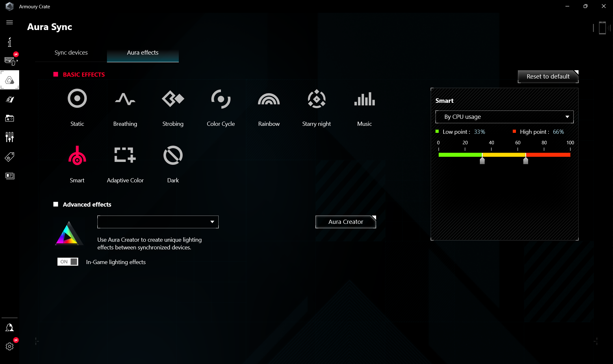Image resolution: width=613 pixels, height=364 pixels.
Task: Open Settings gear in sidebar
Action: 10,346
